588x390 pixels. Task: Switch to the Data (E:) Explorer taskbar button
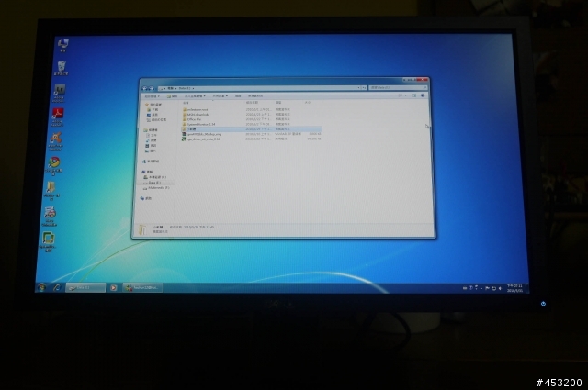pos(85,288)
